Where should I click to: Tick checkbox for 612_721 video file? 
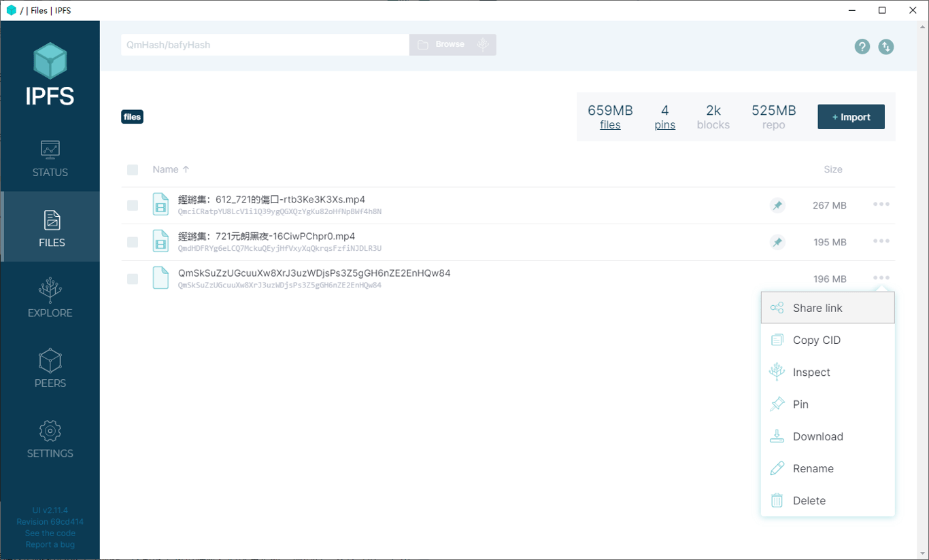pyautogui.click(x=133, y=205)
